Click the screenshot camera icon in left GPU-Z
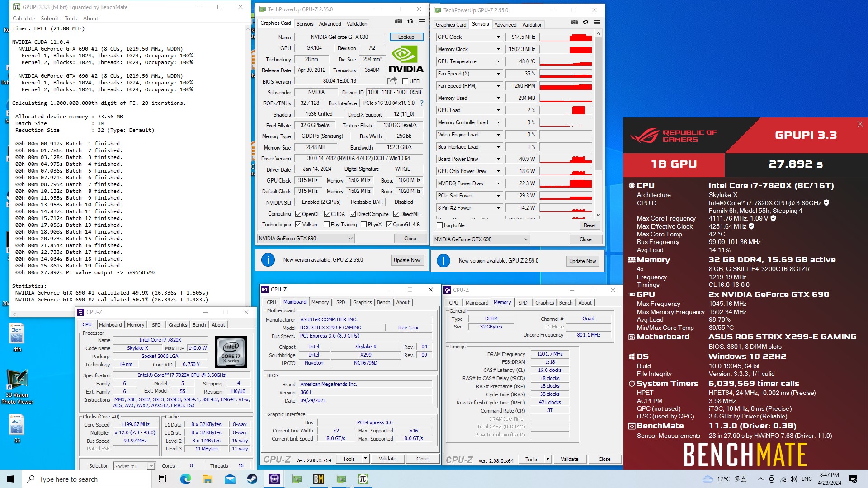Viewport: 868px width, 488px height. 398,22
